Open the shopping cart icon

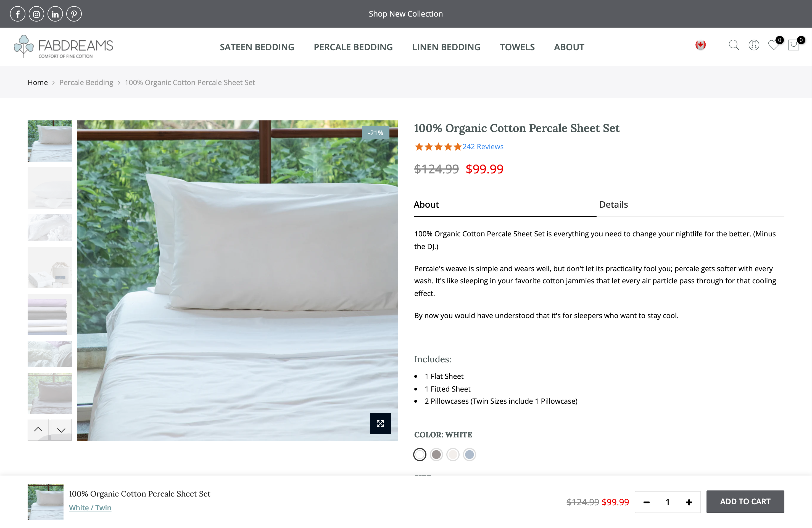click(x=794, y=45)
